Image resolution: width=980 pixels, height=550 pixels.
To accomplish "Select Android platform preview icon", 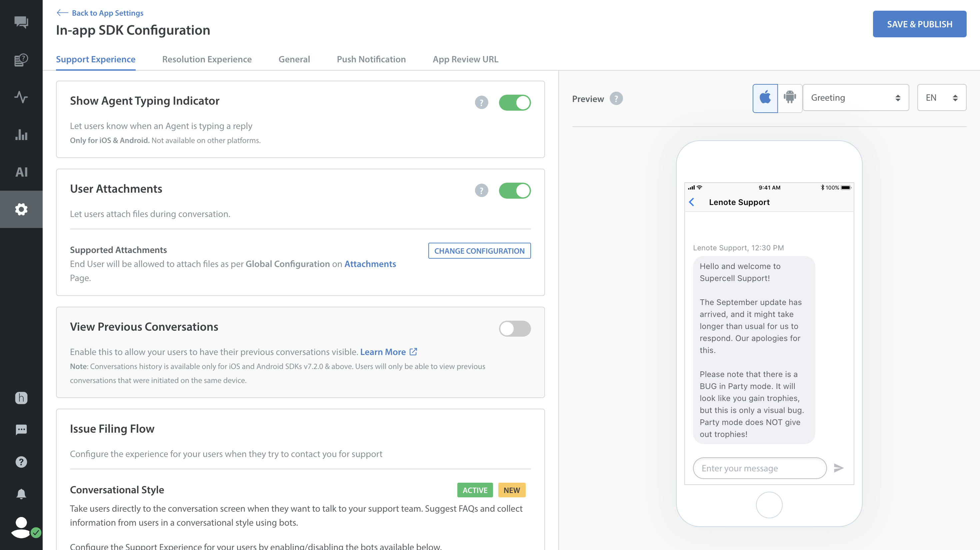I will [790, 98].
